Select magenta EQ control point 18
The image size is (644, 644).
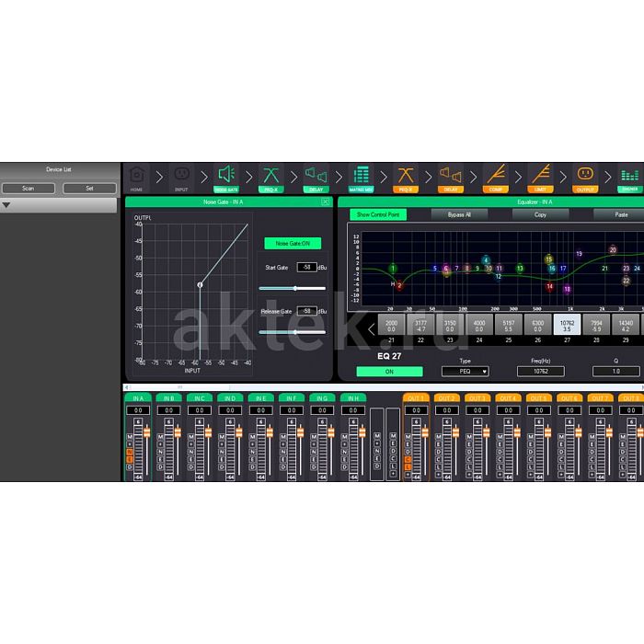tap(568, 289)
